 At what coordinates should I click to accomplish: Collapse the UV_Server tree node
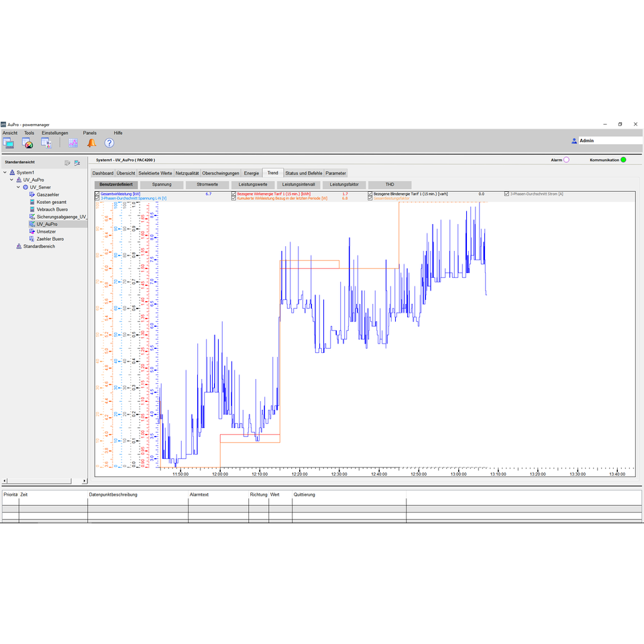pos(18,187)
